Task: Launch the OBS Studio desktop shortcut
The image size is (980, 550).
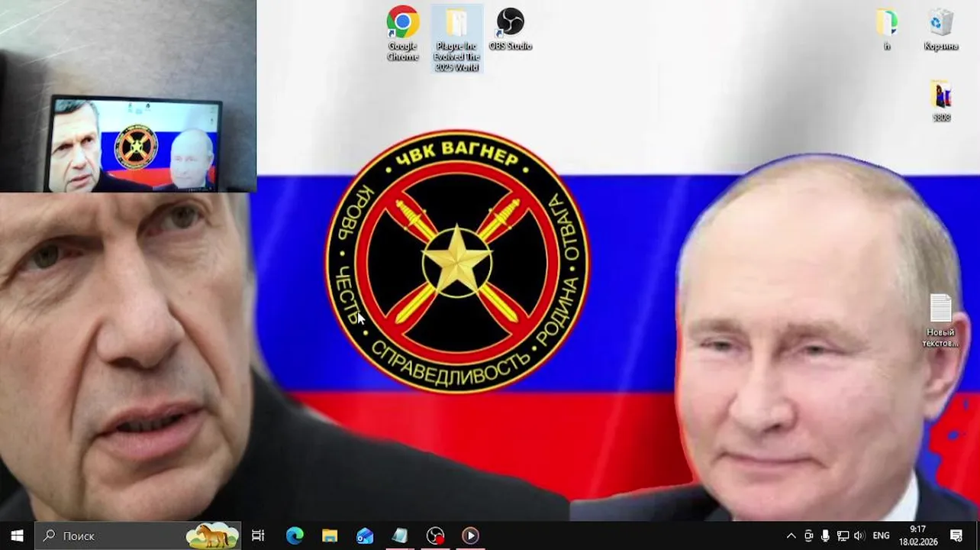Action: (x=510, y=31)
